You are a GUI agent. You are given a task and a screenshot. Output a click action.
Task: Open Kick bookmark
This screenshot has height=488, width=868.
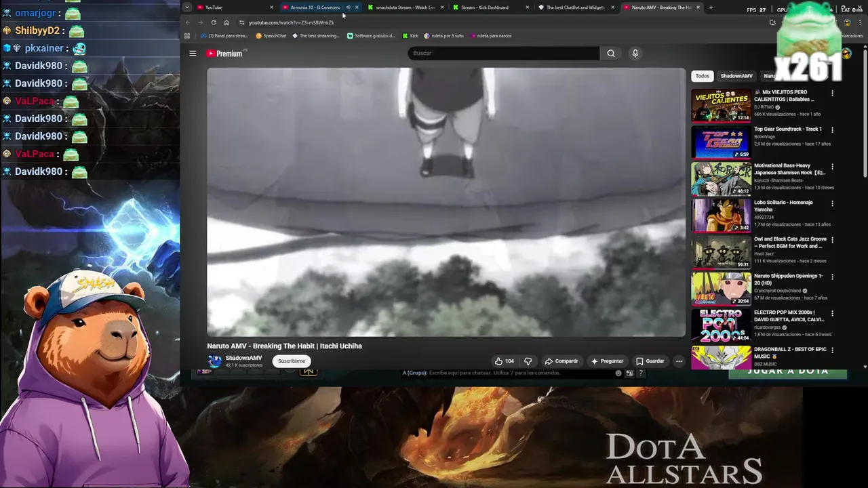point(410,36)
